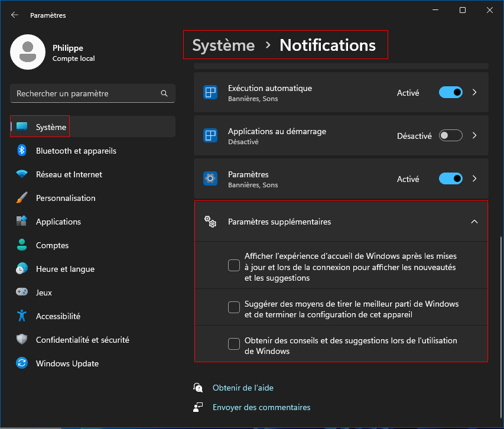Toggle Paramètres app notifications off
The height and width of the screenshot is (429, 504).
coord(451,178)
